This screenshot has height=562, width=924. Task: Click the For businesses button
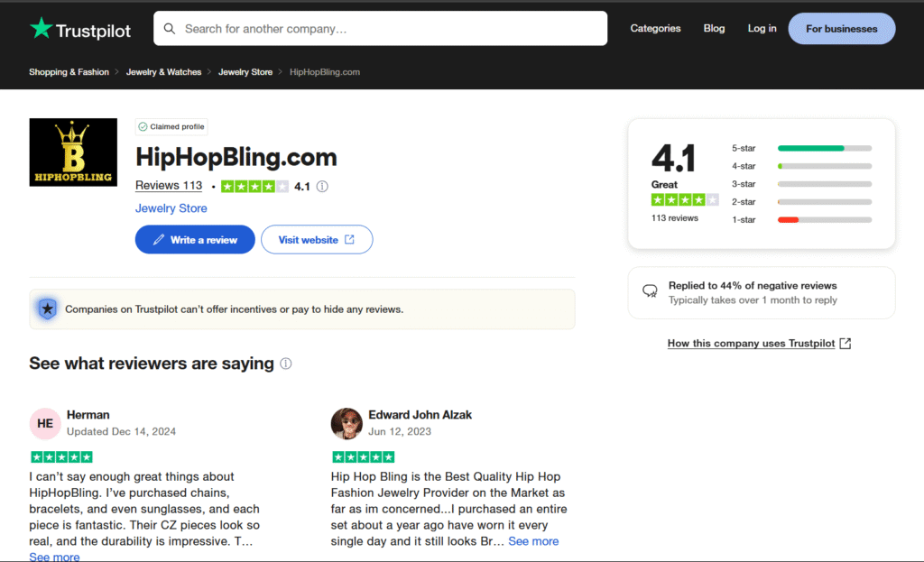point(842,28)
